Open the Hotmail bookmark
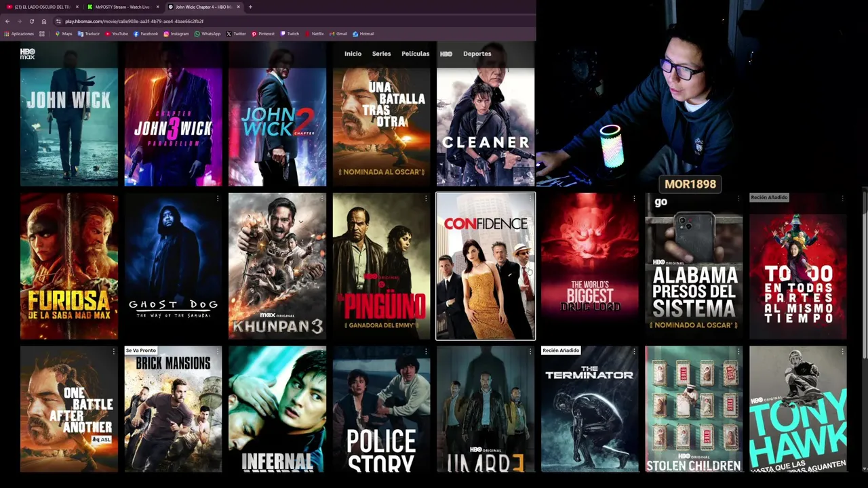 [x=363, y=33]
